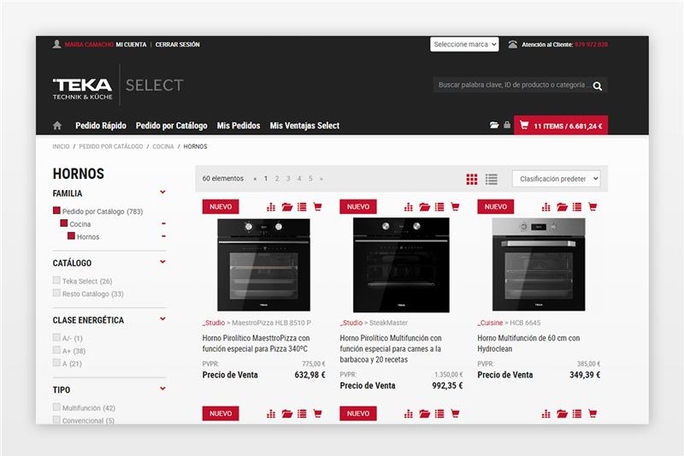The width and height of the screenshot is (684, 456).
Task: Open the HCB 6645 oven product image
Action: (539, 265)
